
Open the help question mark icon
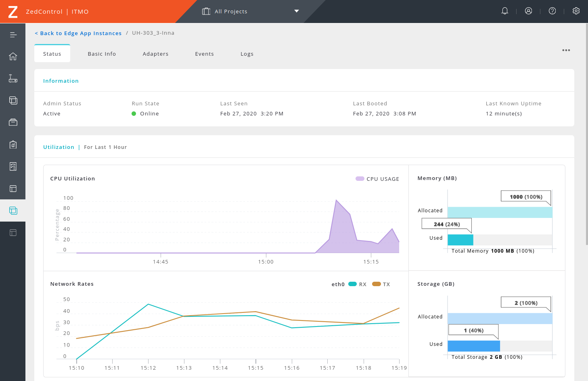click(x=552, y=11)
